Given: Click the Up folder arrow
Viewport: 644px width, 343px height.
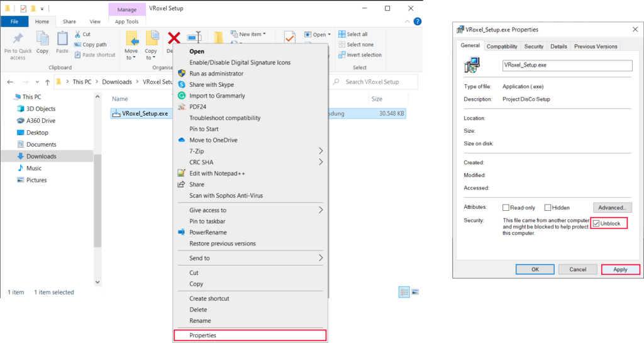Looking at the screenshot, I should point(47,82).
